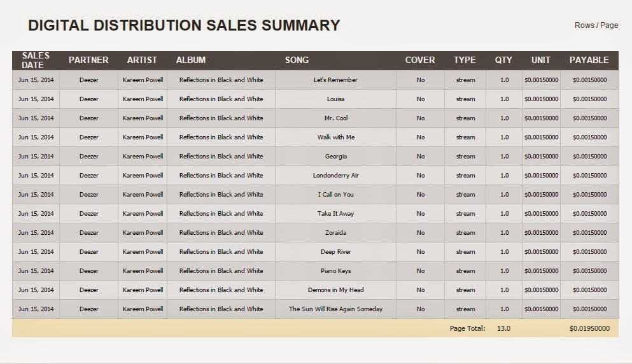Viewport: 632px width, 364px height.
Task: Click the Page Total quantity 13.0
Action: coord(503,329)
